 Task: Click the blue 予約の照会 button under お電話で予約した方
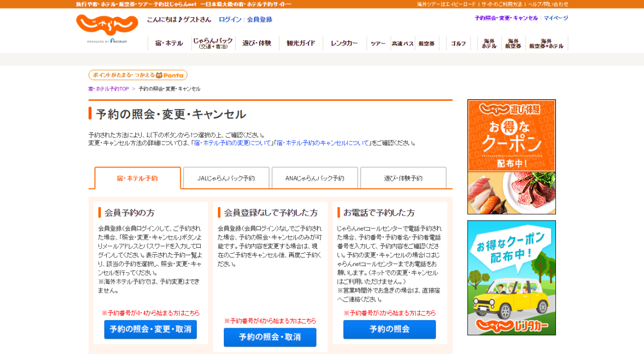click(390, 329)
